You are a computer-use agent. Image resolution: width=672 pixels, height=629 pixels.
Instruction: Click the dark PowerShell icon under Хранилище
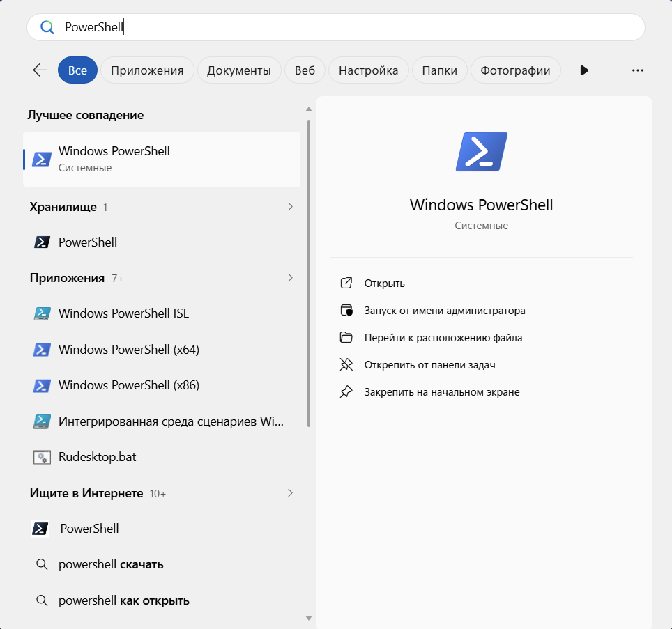tap(42, 242)
